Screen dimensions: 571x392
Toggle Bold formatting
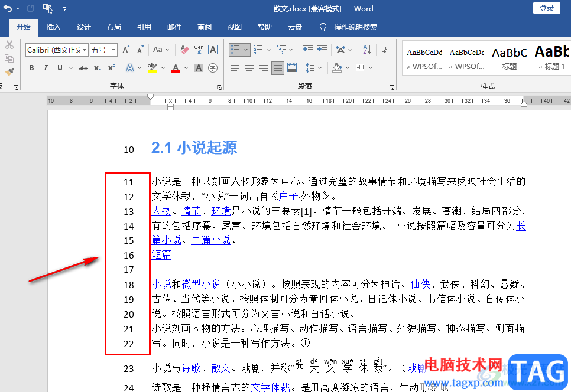[x=32, y=68]
